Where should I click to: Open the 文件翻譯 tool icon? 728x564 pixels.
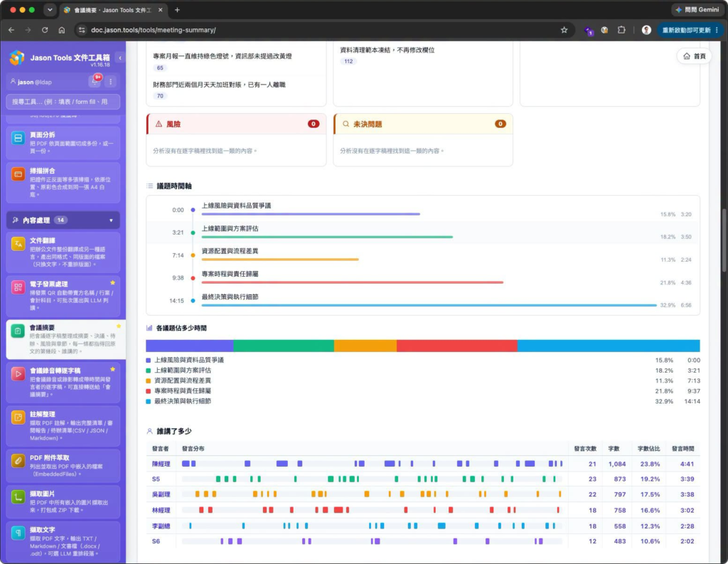18,244
